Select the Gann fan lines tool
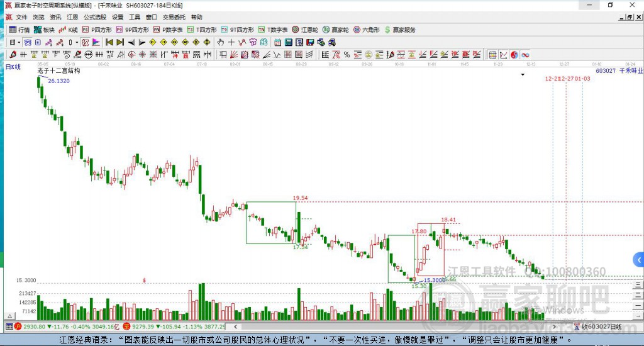Screen dimensions: 644x346 [234, 55]
